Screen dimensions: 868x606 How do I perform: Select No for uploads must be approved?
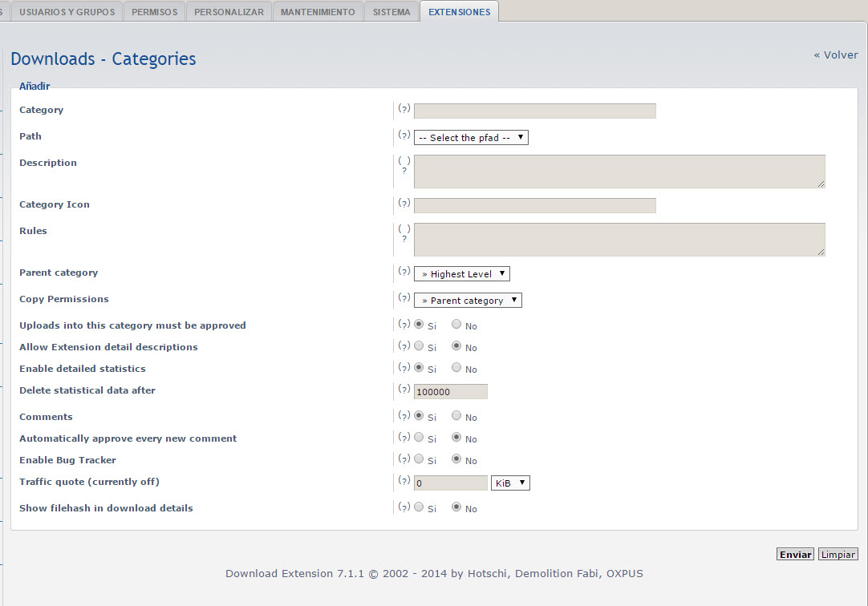(456, 325)
